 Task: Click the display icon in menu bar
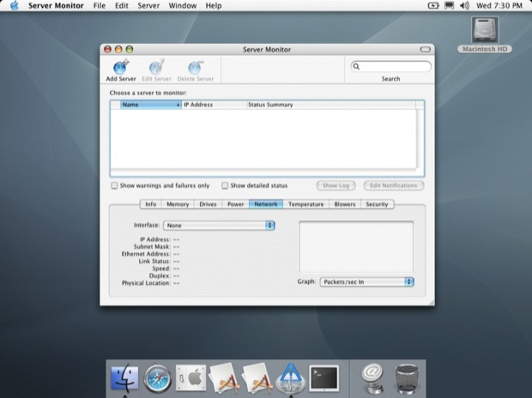pyautogui.click(x=450, y=5)
